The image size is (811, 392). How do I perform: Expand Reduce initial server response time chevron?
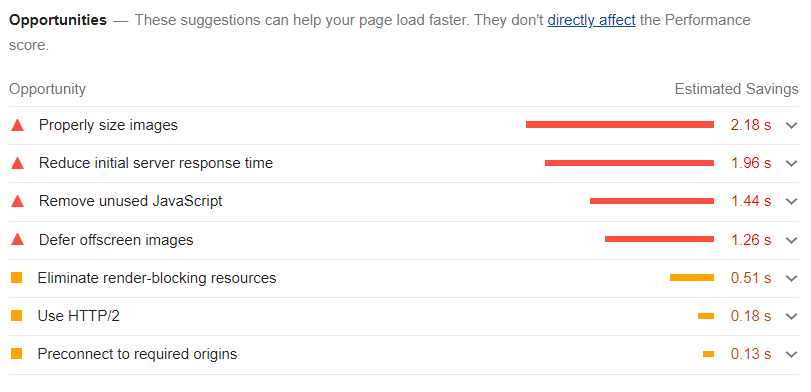[791, 163]
